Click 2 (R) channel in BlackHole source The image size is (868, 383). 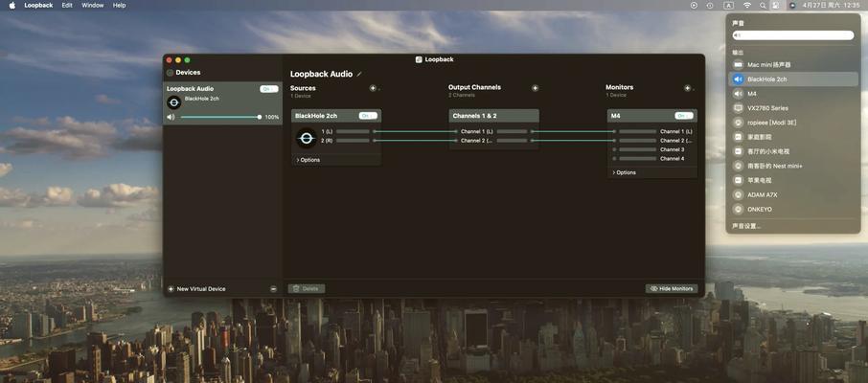click(327, 141)
